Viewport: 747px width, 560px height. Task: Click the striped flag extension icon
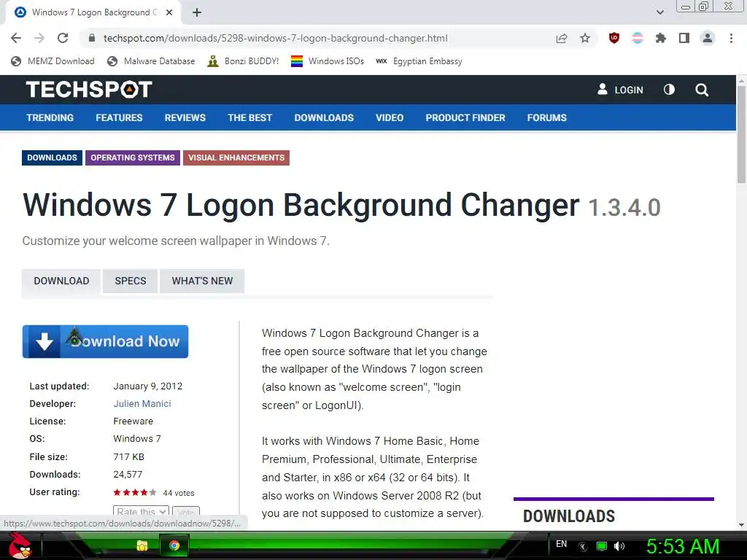coord(638,38)
